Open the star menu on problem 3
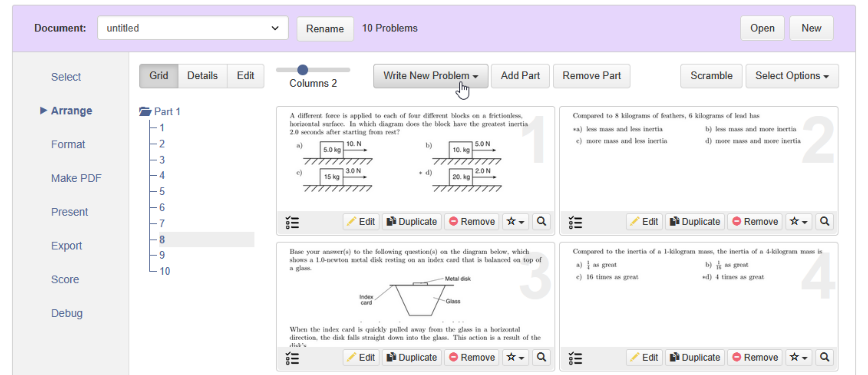 (515, 358)
